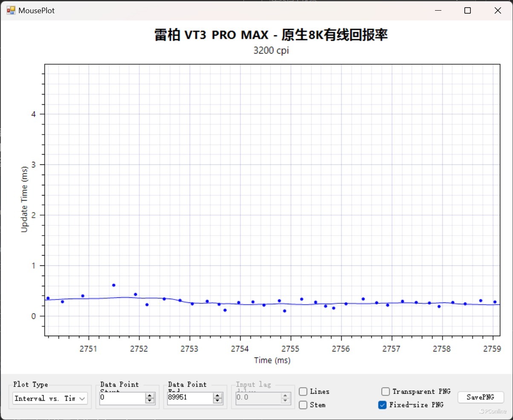Viewport: 513px width, 420px height.
Task: Open the Plot Type dropdown
Action: (x=50, y=399)
